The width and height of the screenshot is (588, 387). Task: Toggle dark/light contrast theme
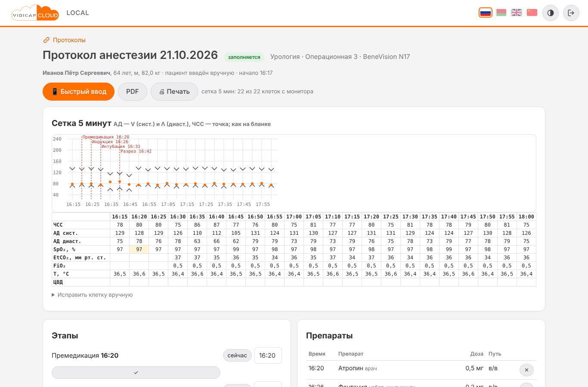[551, 13]
